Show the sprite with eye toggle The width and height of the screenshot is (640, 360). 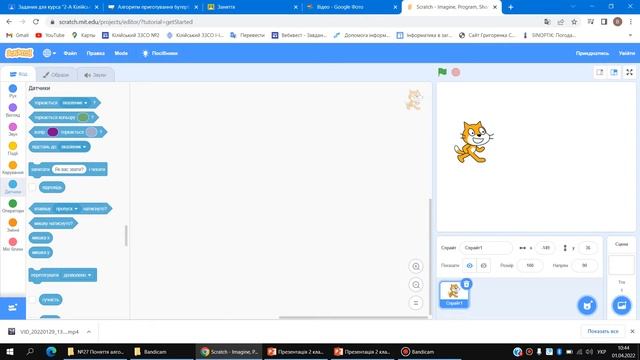pos(469,265)
